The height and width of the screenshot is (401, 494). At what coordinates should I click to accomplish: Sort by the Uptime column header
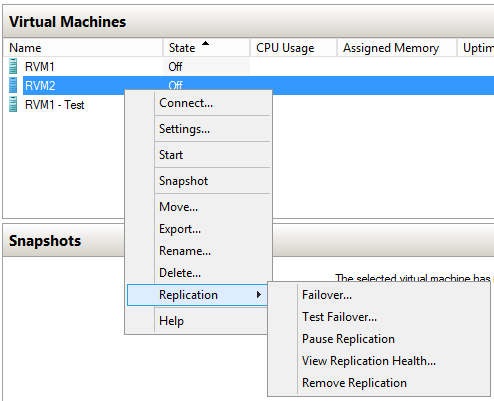(475, 48)
